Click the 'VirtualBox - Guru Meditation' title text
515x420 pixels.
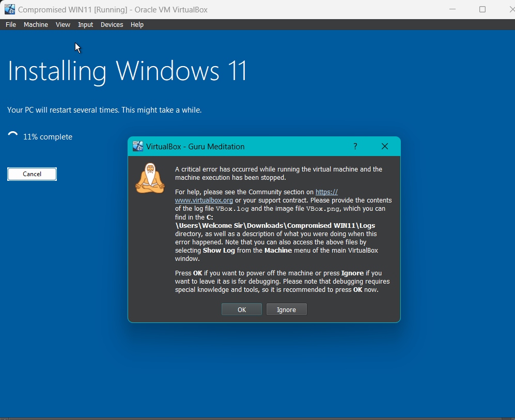[x=195, y=147]
